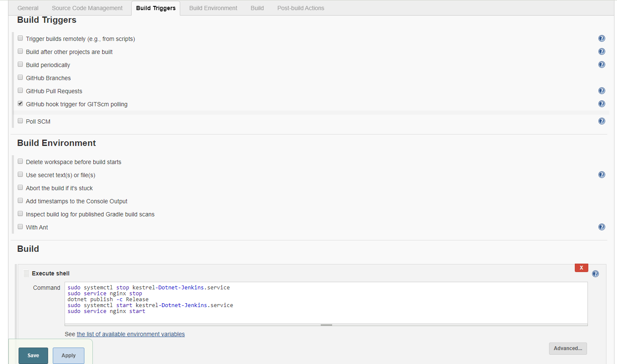
Task: Open help icon for With Ant
Action: click(x=602, y=227)
